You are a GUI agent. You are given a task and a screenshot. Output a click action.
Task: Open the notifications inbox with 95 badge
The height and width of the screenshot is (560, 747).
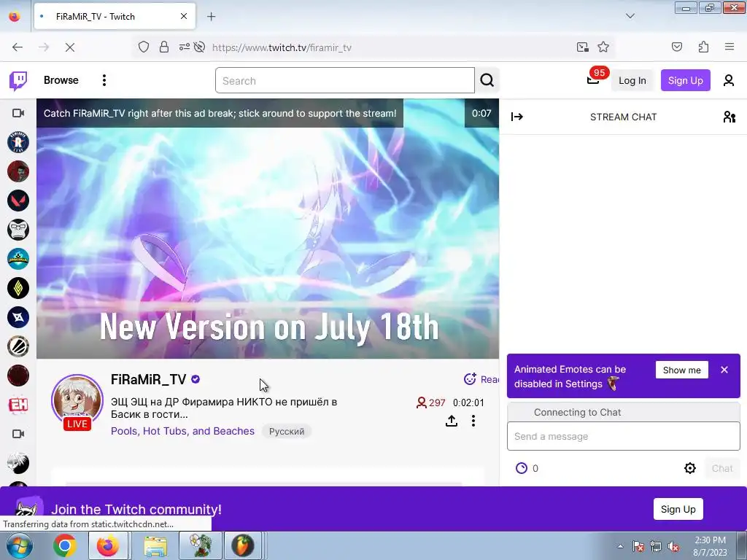click(593, 80)
